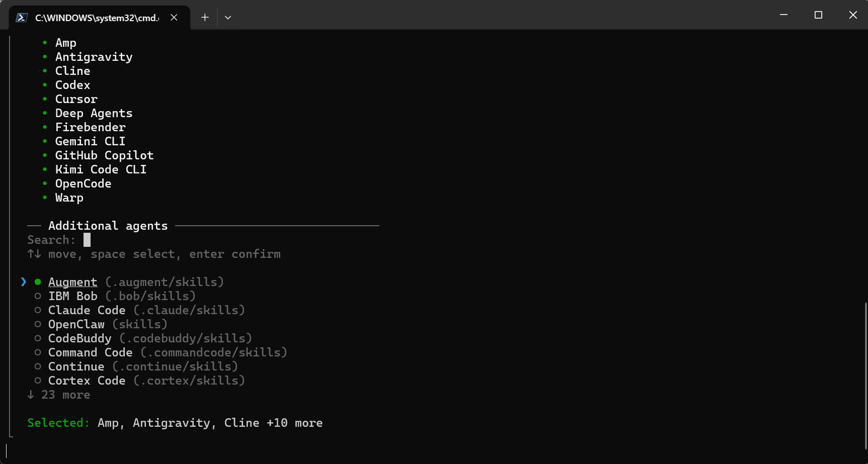Click the Deep Agents list entry
The width and height of the screenshot is (868, 464).
(94, 113)
